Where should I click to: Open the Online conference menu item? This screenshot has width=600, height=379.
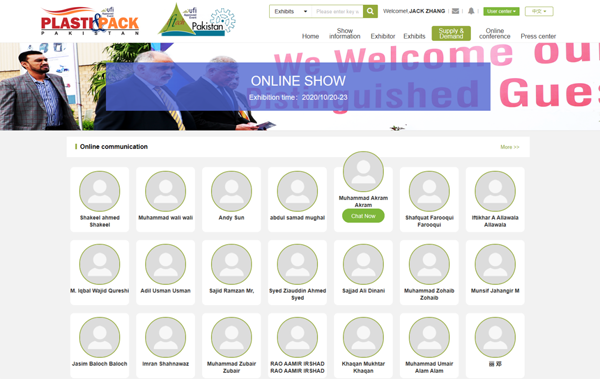point(494,33)
